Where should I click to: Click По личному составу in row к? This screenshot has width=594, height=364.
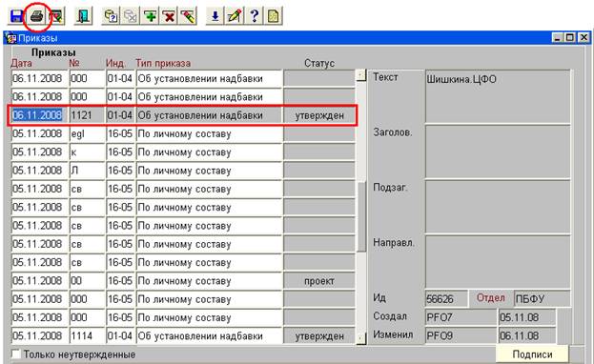tap(209, 152)
